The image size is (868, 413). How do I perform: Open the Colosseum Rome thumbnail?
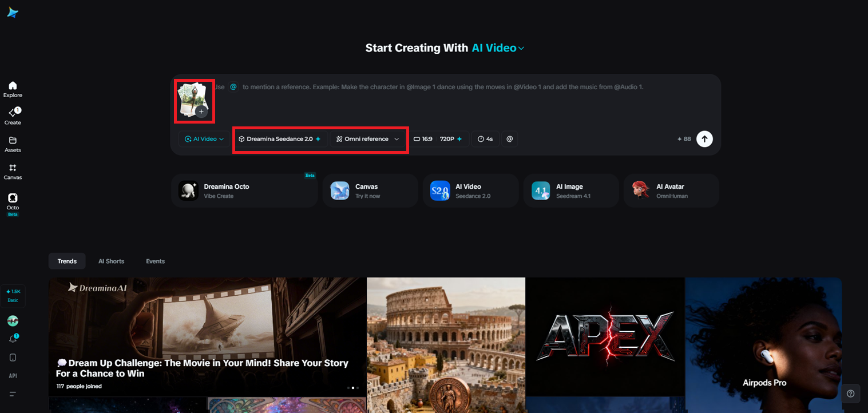(446, 345)
